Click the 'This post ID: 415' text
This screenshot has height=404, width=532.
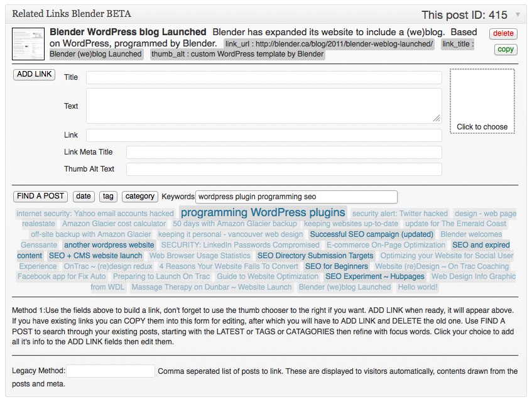click(465, 15)
